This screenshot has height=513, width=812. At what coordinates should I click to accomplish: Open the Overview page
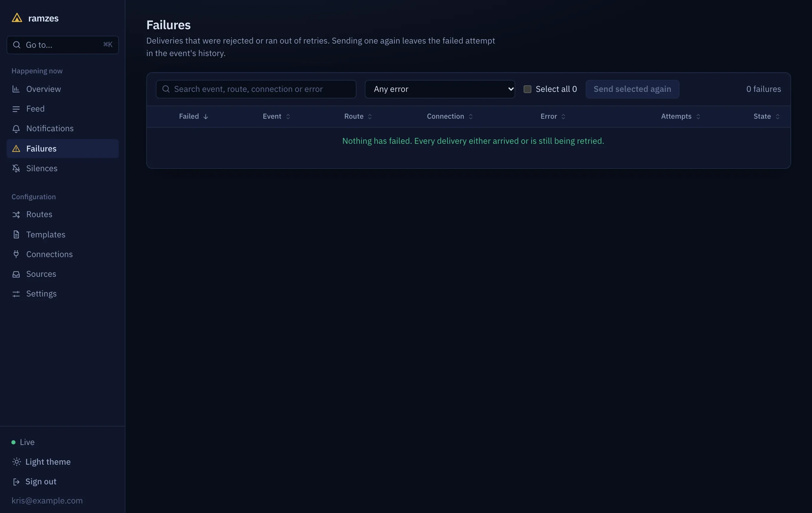pos(63,89)
